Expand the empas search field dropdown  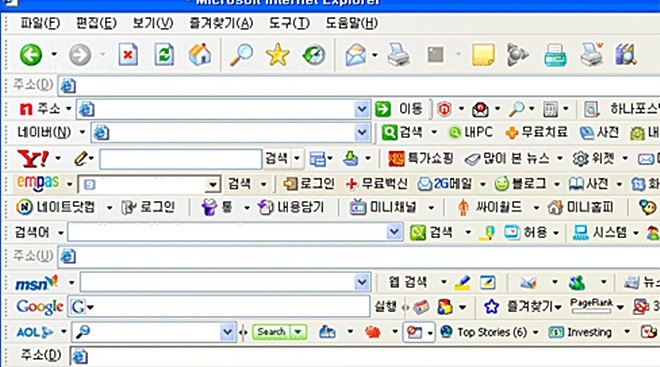click(x=213, y=184)
